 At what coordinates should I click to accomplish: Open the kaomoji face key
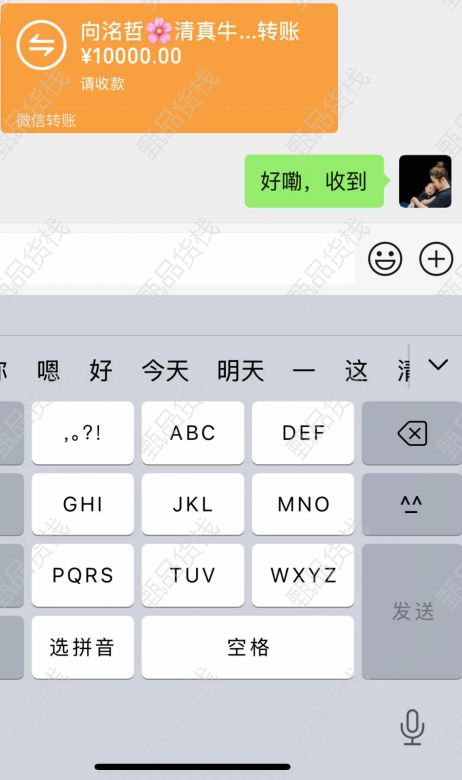point(411,504)
